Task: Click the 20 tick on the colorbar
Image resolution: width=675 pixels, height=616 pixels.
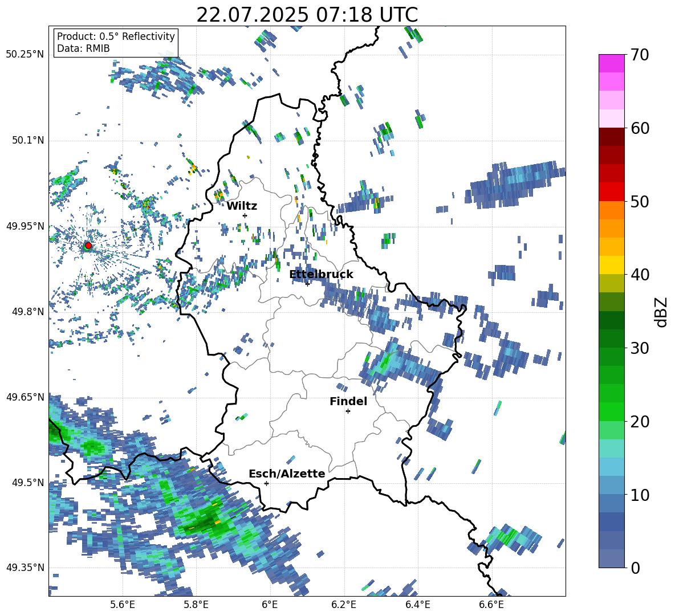Action: coord(640,422)
